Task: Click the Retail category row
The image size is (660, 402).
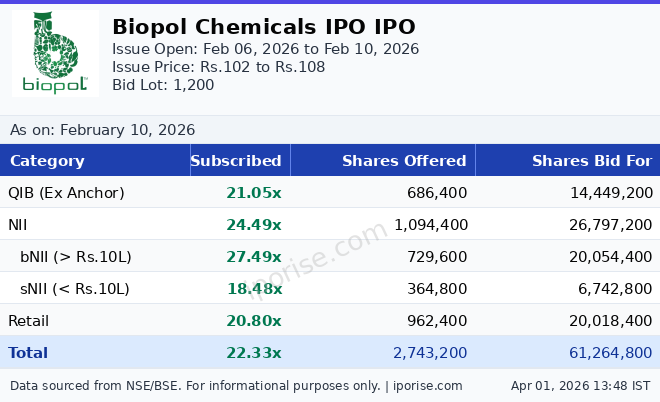Action: 28,321
